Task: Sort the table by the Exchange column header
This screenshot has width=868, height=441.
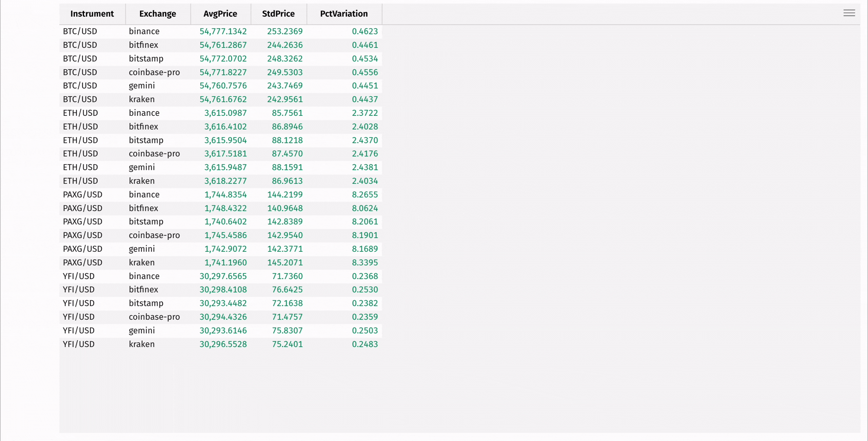Action: [x=157, y=14]
